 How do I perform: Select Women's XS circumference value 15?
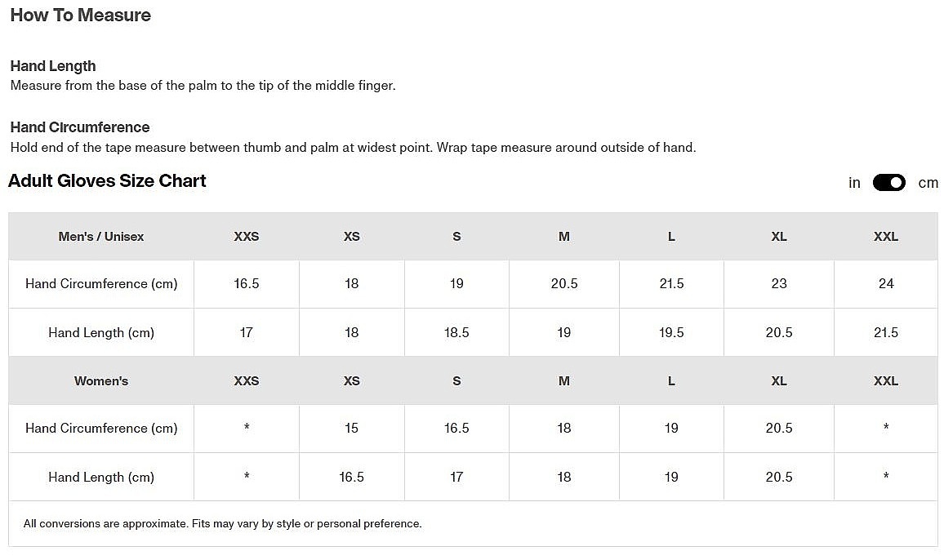tap(351, 429)
